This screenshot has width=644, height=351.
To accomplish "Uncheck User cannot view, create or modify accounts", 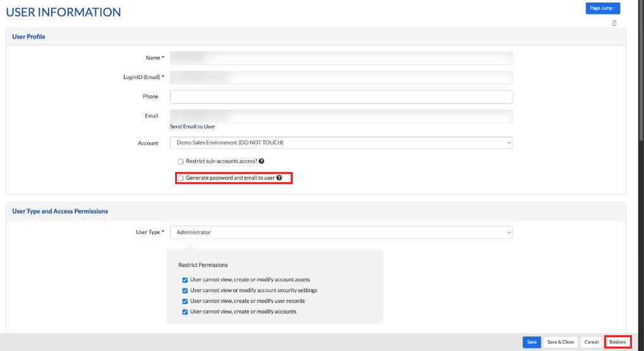I will click(185, 312).
